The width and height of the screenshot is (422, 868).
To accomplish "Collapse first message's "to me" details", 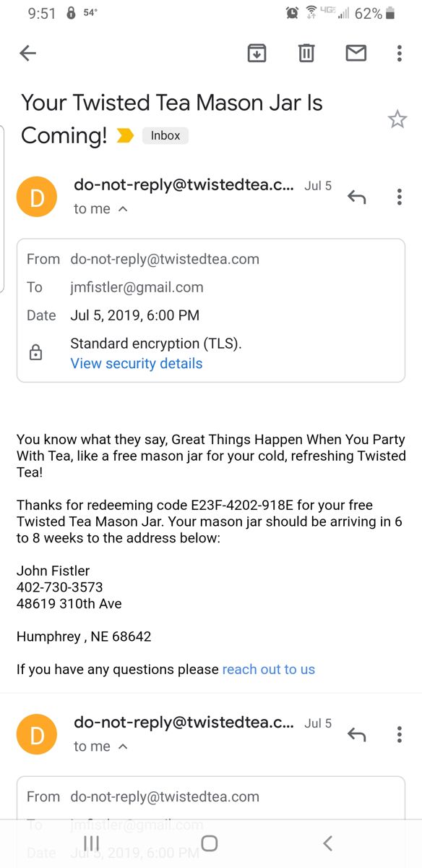I will pyautogui.click(x=100, y=209).
